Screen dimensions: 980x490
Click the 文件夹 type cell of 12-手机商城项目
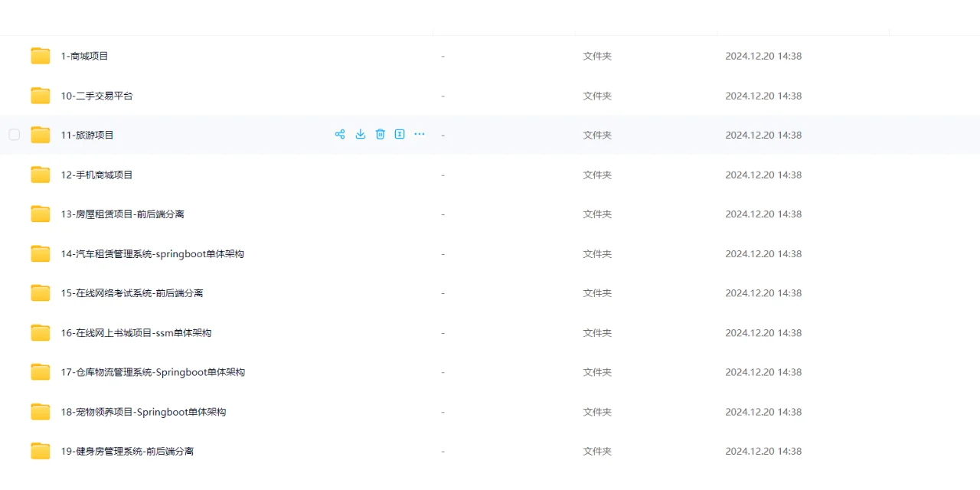pos(597,175)
